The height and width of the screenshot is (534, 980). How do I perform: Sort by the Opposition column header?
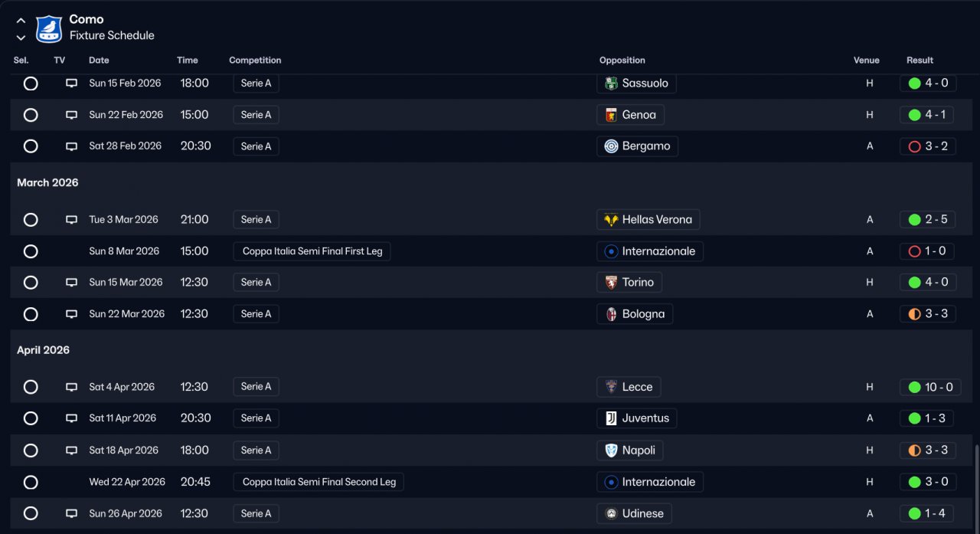(622, 61)
